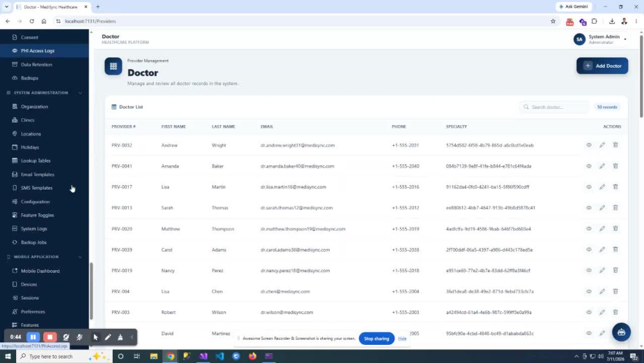644x363 pixels.
Task: View Lisa Martin's record via eye icon
Action: (x=589, y=186)
